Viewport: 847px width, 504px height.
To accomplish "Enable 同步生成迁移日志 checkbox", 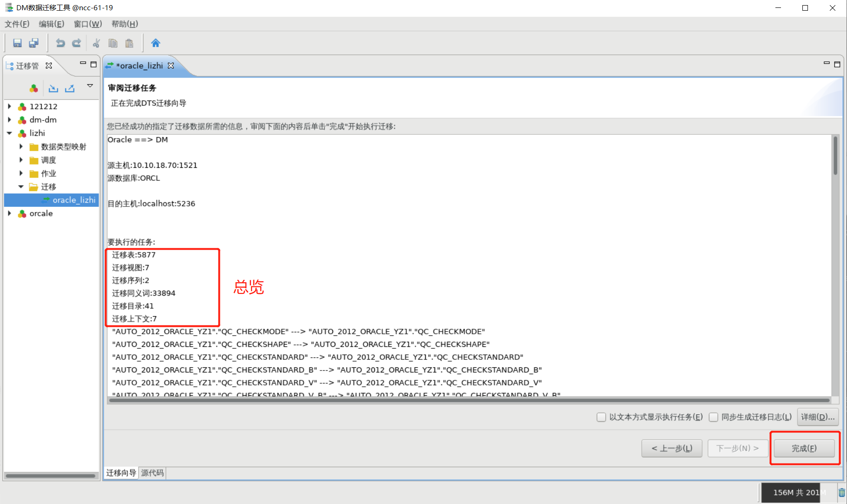I will pyautogui.click(x=713, y=417).
